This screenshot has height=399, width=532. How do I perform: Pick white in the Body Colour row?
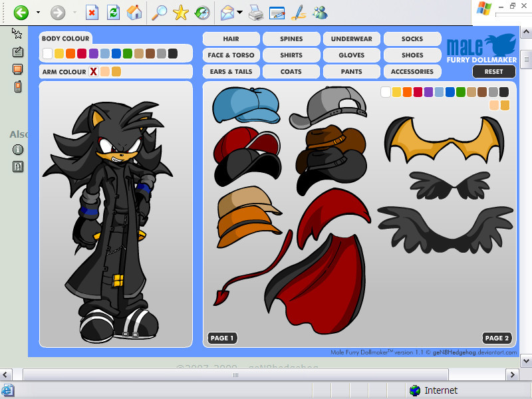47,54
